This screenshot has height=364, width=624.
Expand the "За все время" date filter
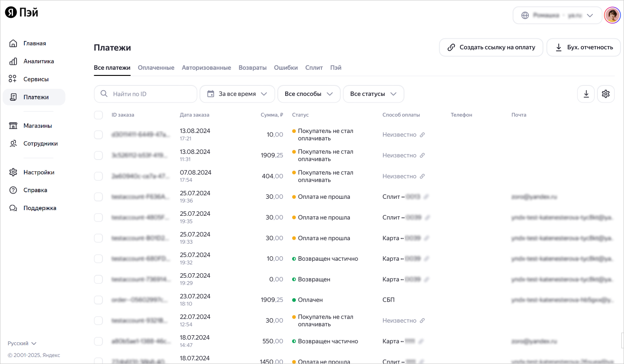point(237,94)
